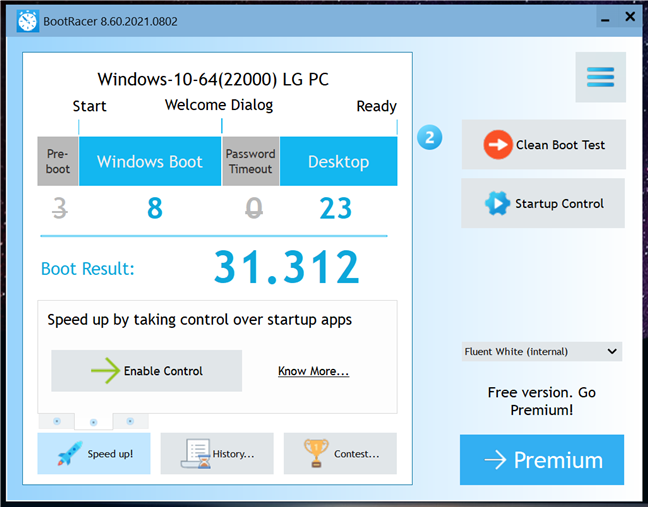Click the Desktop stage block
648x507 pixels.
(338, 161)
